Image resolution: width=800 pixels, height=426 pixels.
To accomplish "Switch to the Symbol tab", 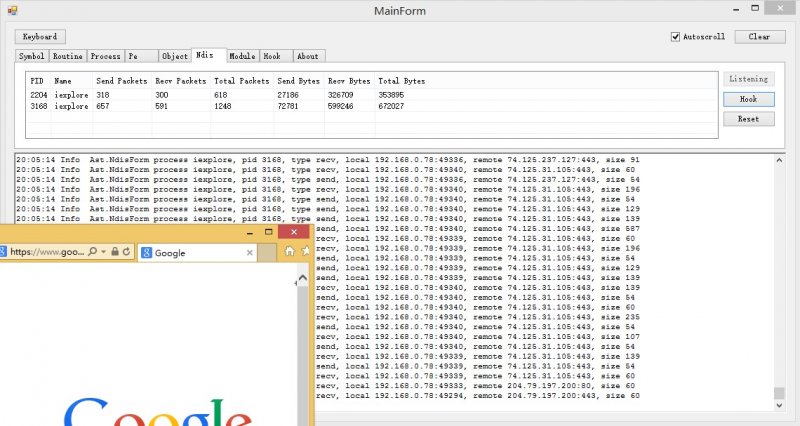I will coord(31,56).
